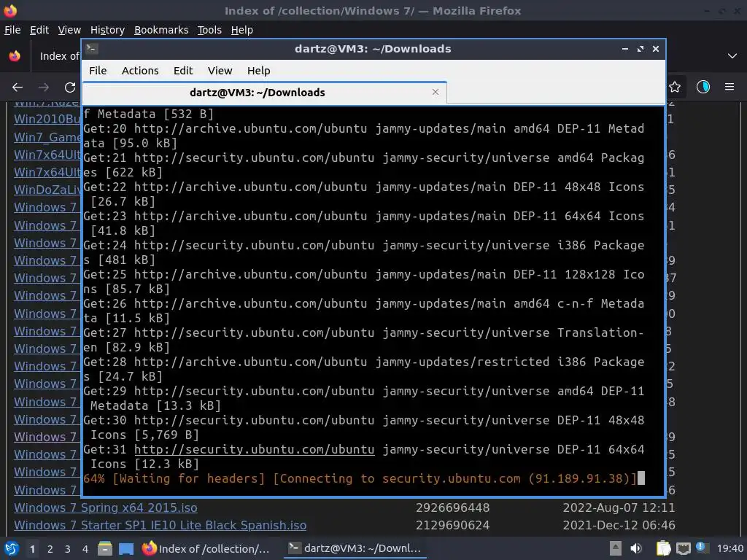
Task: Expand the Firefox list all tabs chevron
Action: point(732,55)
